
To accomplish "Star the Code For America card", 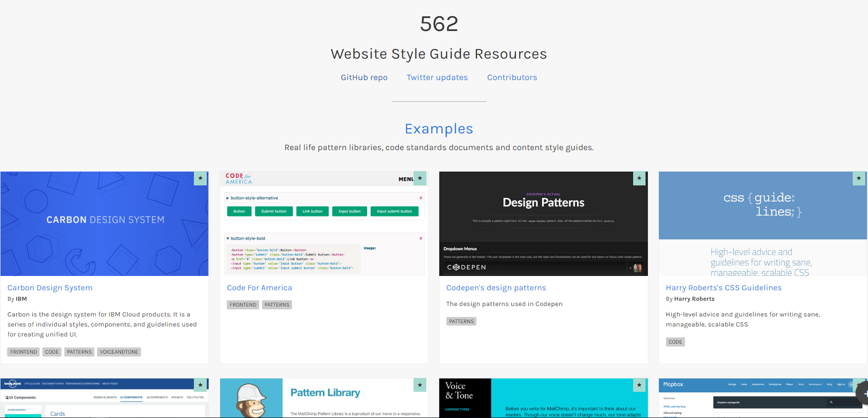I will pos(420,178).
